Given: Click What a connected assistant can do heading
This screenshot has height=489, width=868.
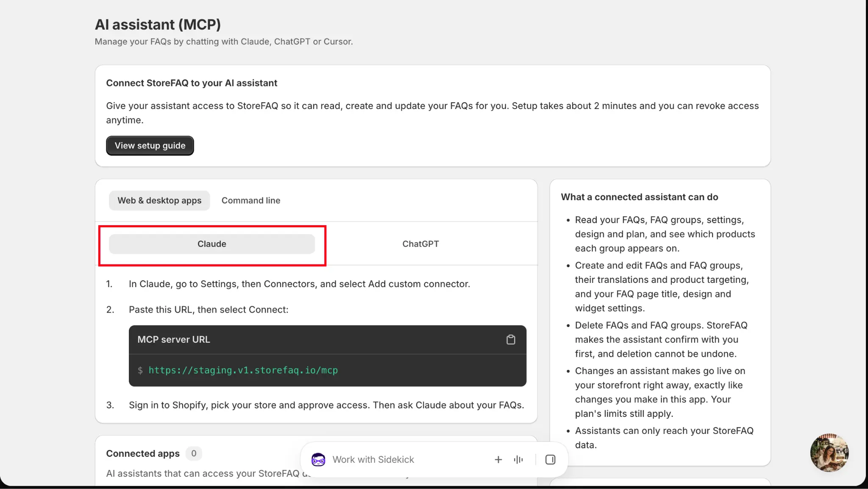Looking at the screenshot, I should point(640,197).
